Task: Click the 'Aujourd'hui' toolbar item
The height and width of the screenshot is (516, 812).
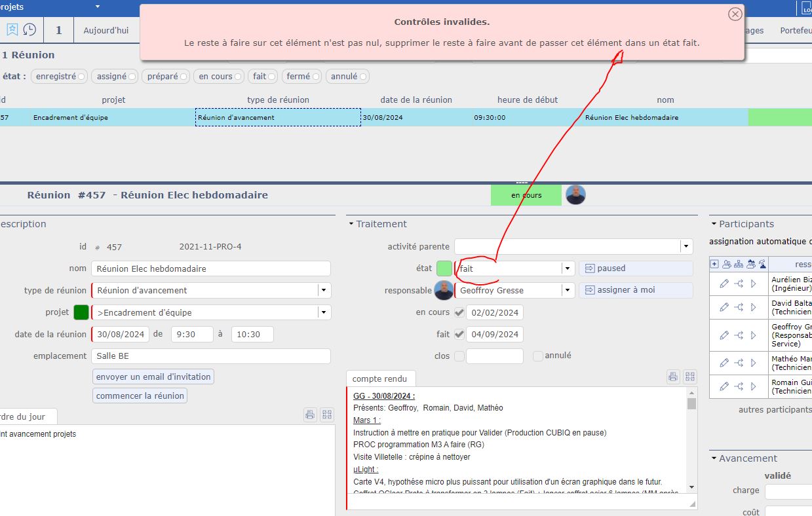Action: pos(106,30)
